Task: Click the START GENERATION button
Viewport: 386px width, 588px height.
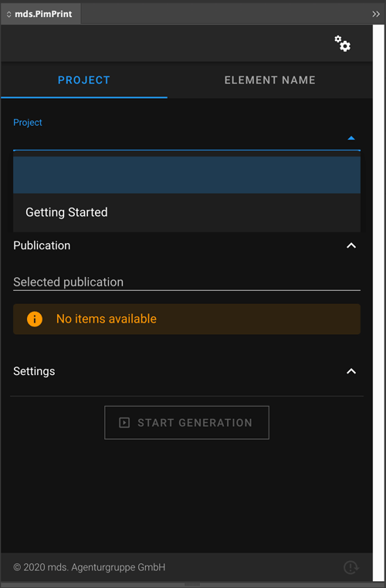Action: tap(187, 423)
